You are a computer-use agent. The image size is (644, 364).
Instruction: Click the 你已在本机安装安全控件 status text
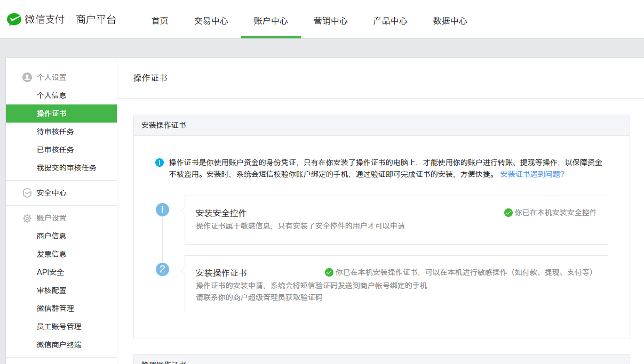555,213
